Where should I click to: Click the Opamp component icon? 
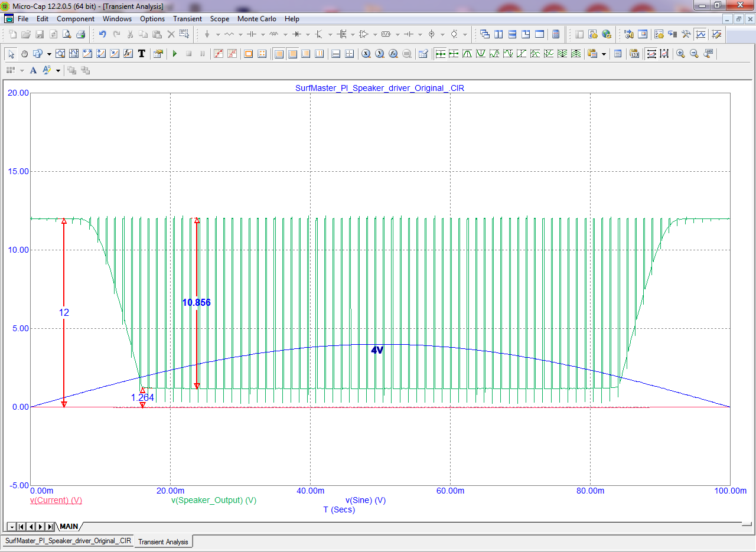coord(364,34)
